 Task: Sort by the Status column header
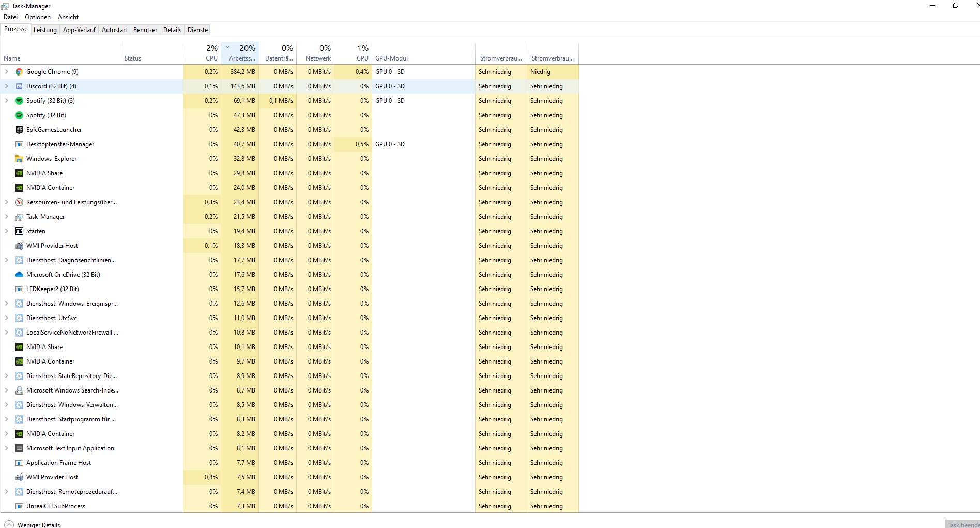(x=152, y=53)
